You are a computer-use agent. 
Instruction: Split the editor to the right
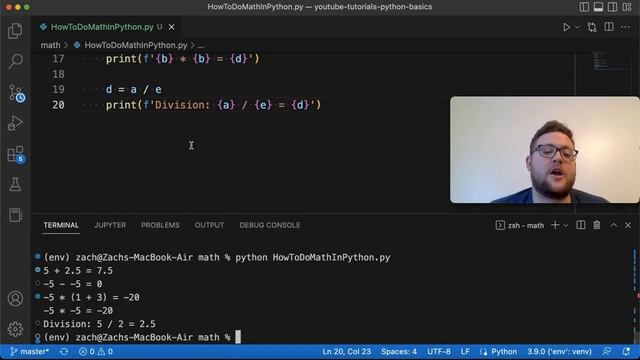[x=609, y=27]
